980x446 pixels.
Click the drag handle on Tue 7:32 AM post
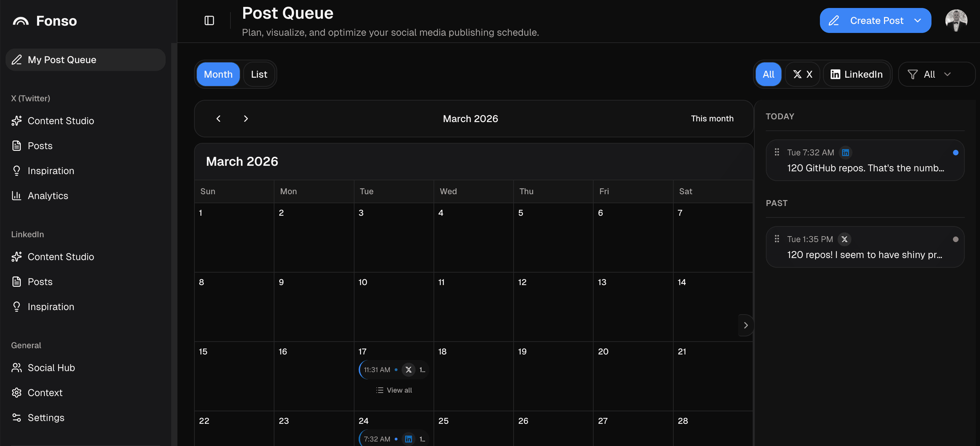(777, 152)
